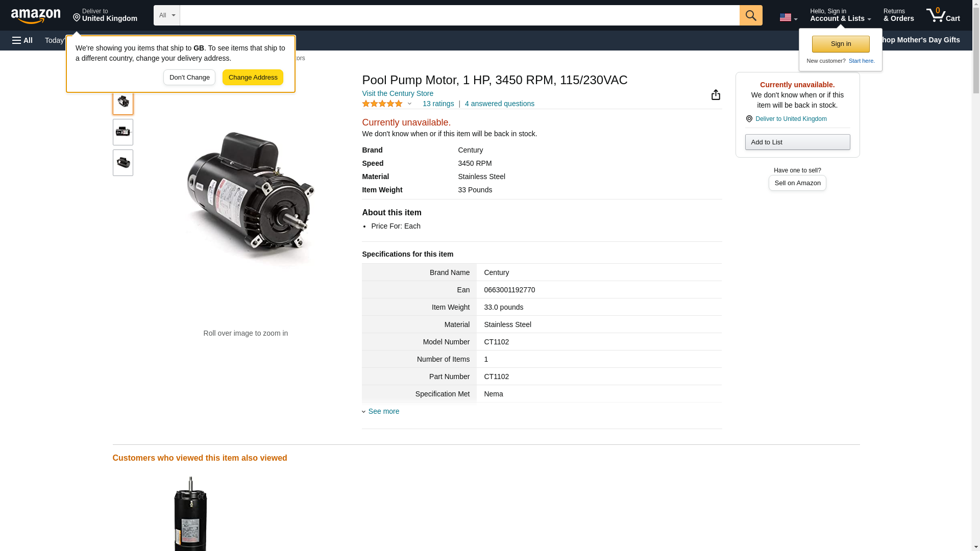Expand the See more specifications
The width and height of the screenshot is (980, 551).
[383, 412]
